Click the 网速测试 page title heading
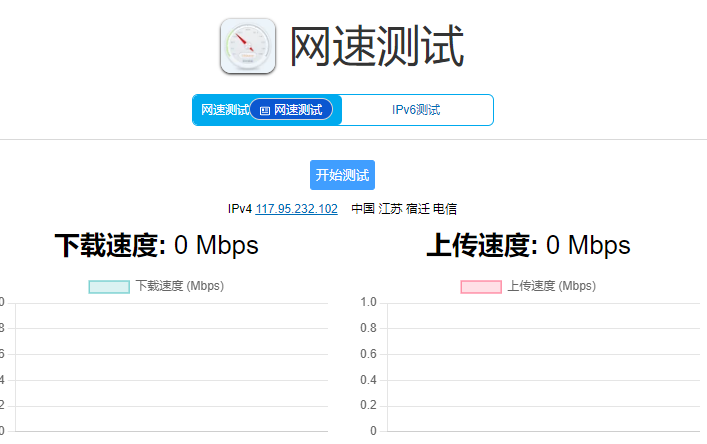 click(376, 46)
